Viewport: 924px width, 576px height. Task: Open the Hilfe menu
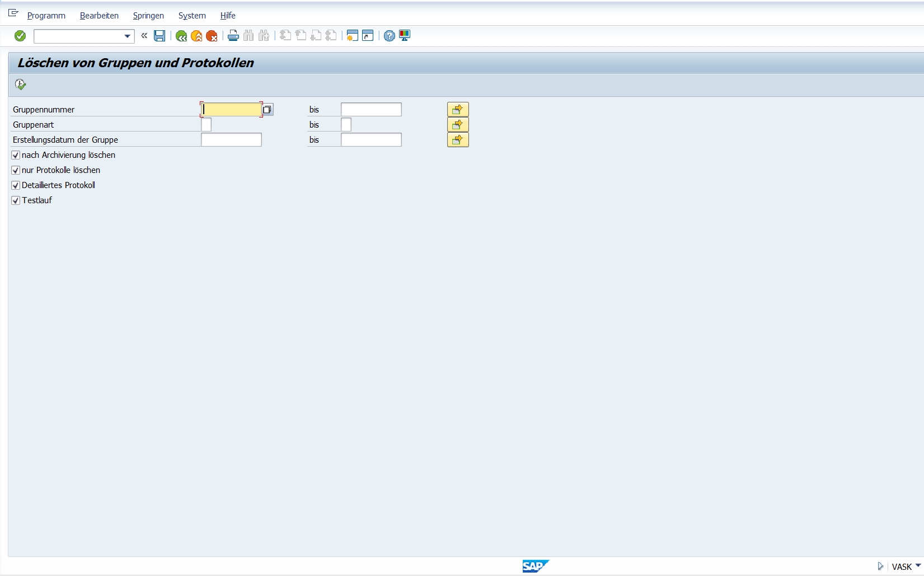228,16
